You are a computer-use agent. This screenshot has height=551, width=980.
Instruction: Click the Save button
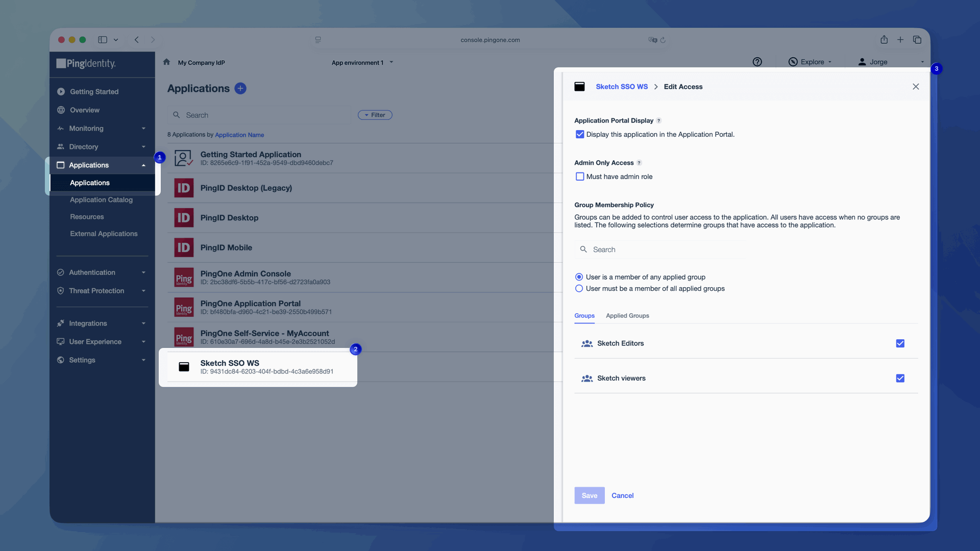click(589, 495)
